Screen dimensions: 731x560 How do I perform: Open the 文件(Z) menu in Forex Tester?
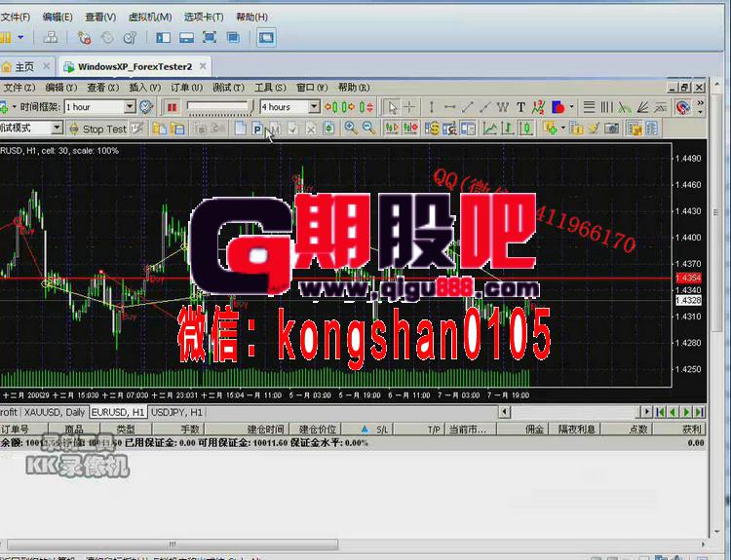click(x=19, y=88)
